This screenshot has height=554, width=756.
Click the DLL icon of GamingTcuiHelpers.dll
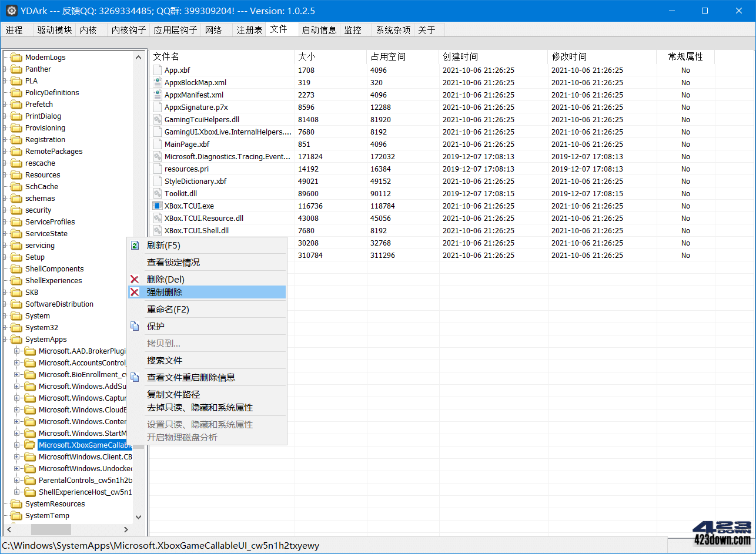coord(156,119)
